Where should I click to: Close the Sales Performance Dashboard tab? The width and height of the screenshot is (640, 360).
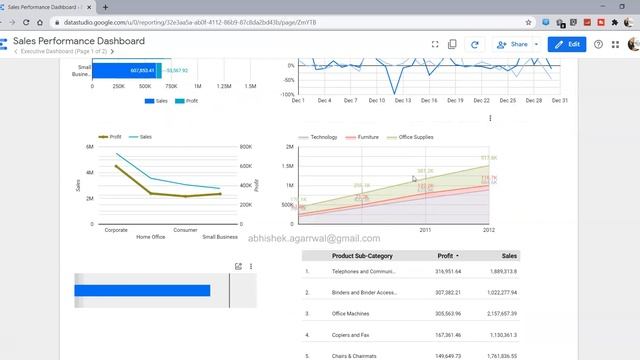[x=89, y=7]
